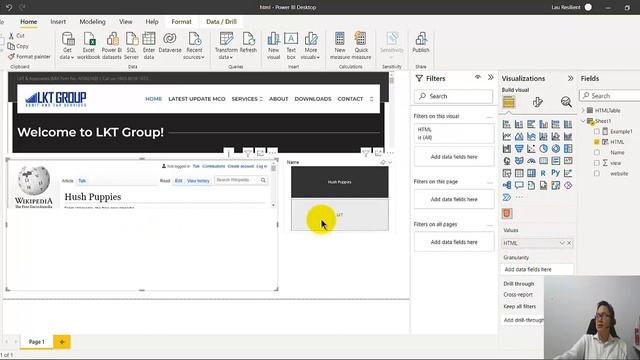The width and height of the screenshot is (640, 360).
Task: Remove HTML field from Values well
Action: 569,243
